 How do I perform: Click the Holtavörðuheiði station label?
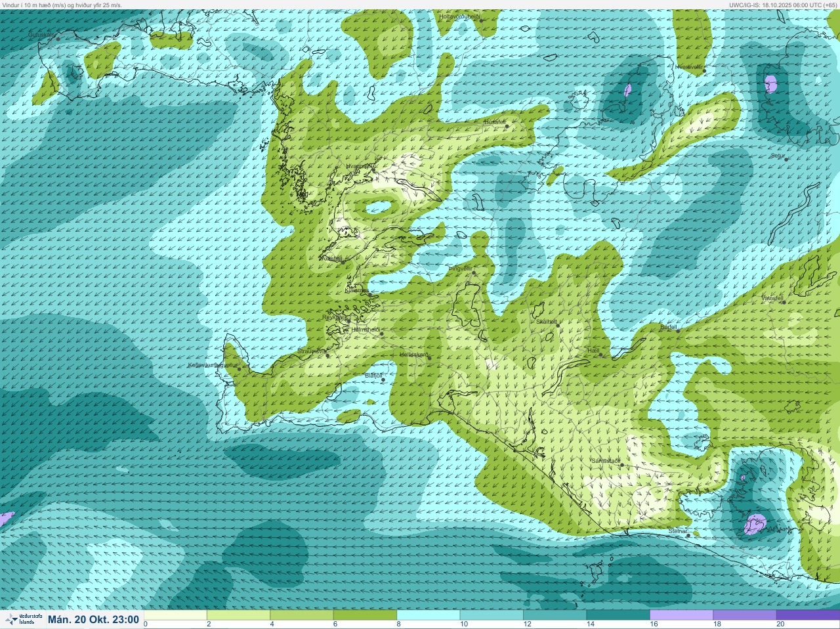[x=459, y=16]
